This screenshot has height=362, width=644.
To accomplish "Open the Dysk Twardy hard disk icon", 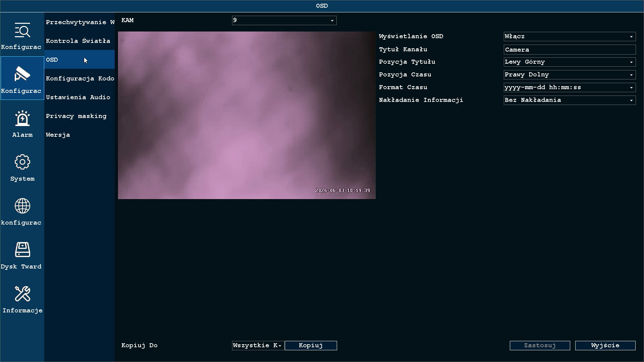I will 22,250.
